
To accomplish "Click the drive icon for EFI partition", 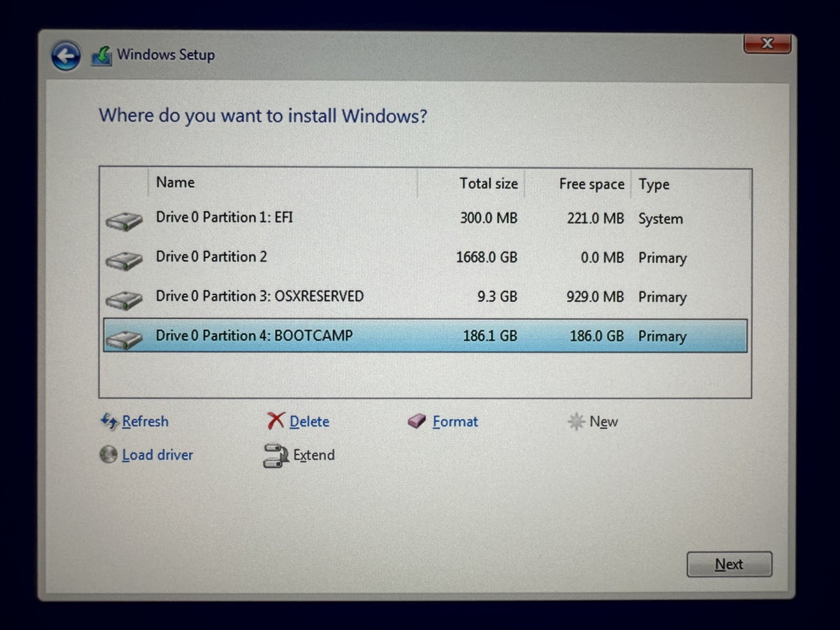I will click(124, 221).
